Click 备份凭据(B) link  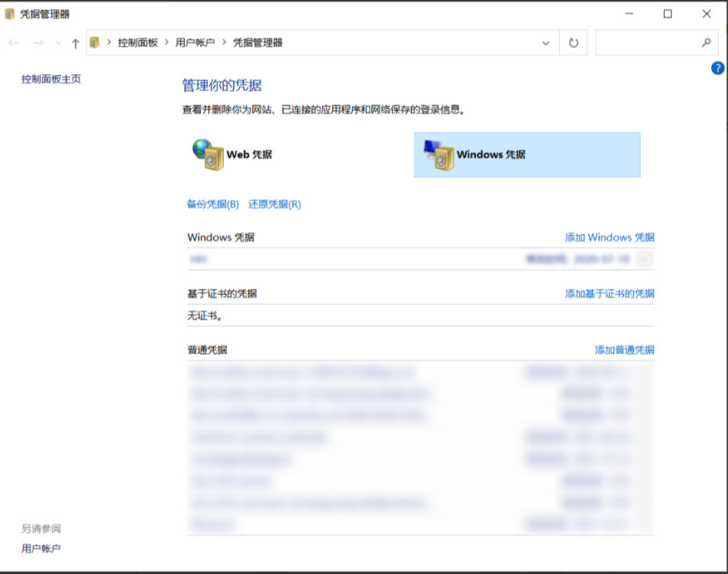coord(212,204)
